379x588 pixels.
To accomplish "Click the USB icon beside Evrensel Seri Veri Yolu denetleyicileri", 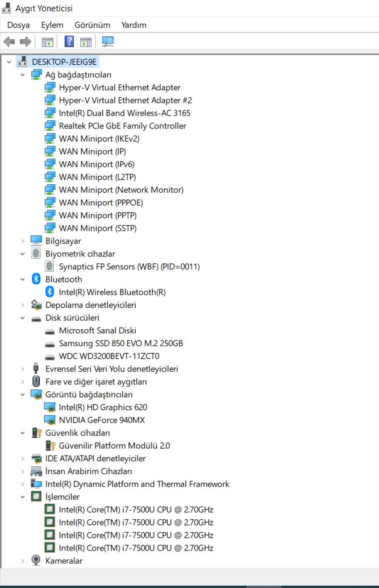I will [36, 368].
